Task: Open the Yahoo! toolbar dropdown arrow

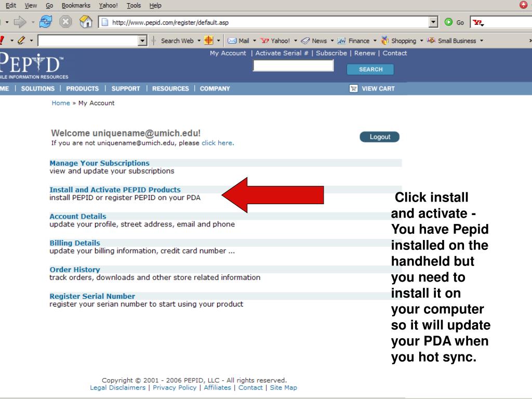Action: point(296,41)
